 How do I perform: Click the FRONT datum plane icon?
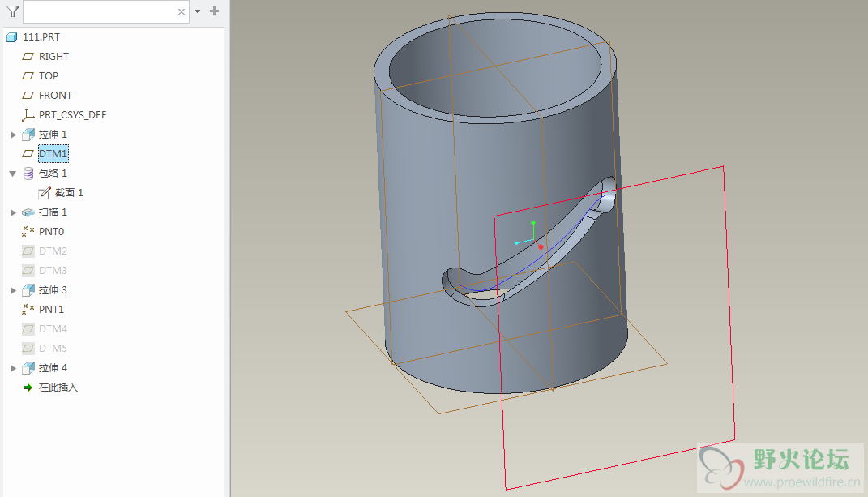[28, 96]
